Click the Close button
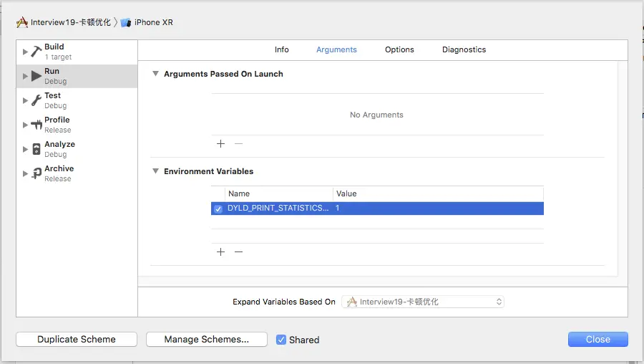Image resolution: width=644 pixels, height=364 pixels. click(598, 340)
